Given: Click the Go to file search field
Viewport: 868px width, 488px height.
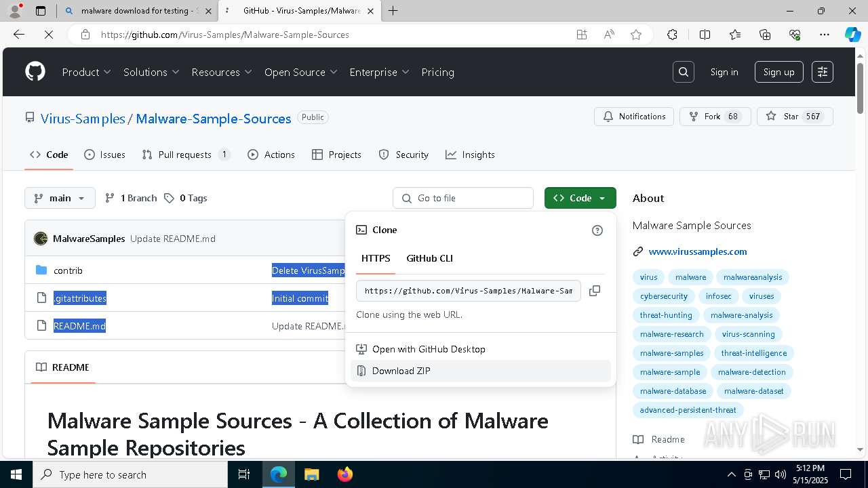Looking at the screenshot, I should click(463, 198).
